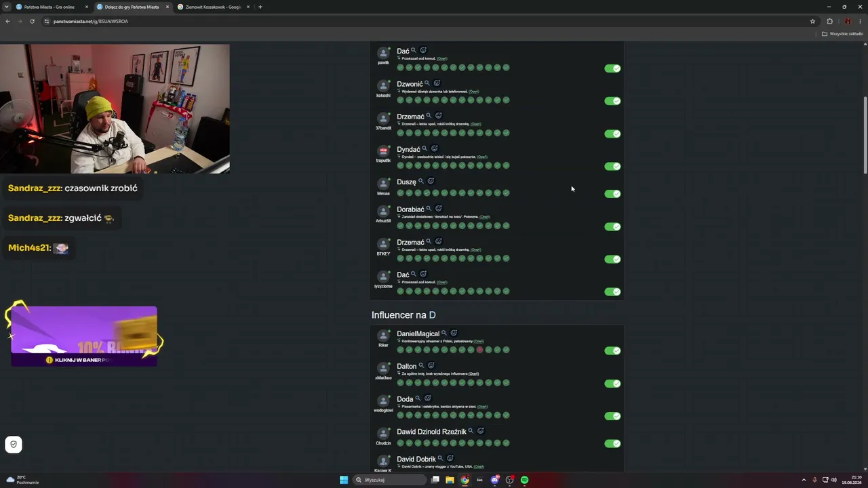Toggle the Doda answer switch

[x=612, y=416]
